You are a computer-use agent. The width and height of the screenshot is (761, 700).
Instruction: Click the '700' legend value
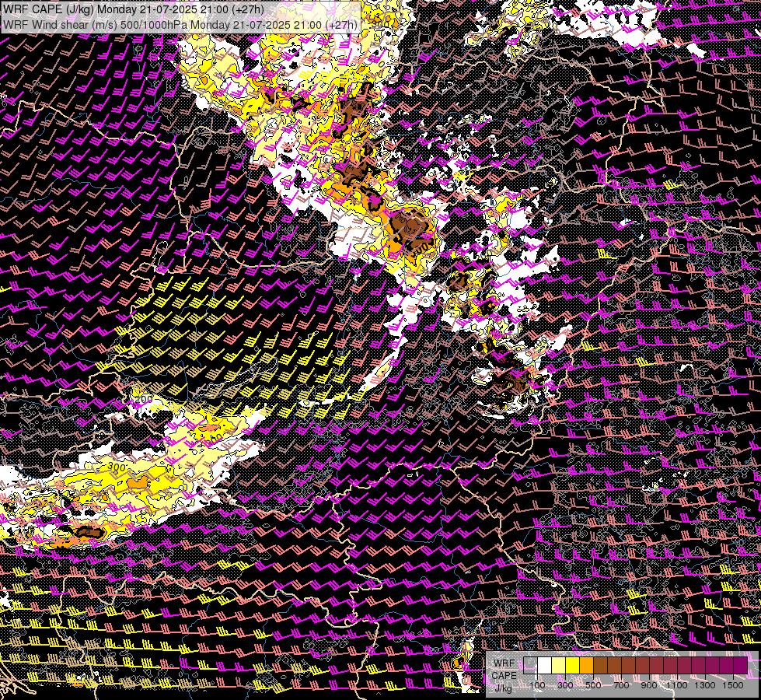pos(621,685)
